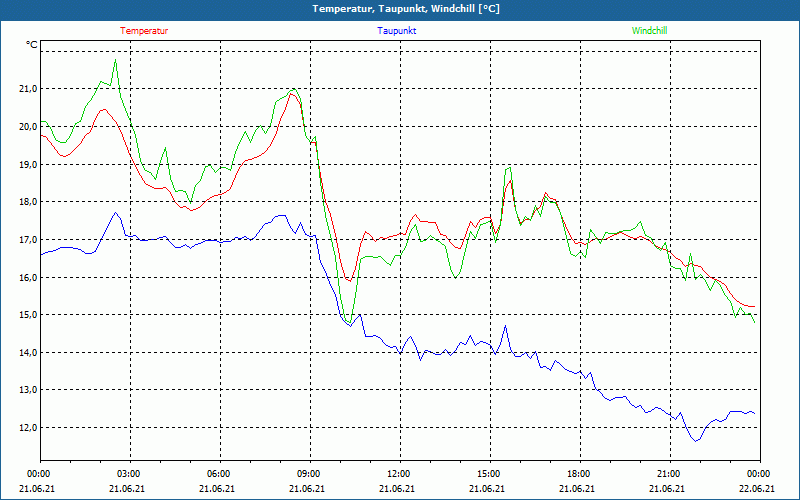
Task: Click the 12,0 y-axis value
Action: 28,428
